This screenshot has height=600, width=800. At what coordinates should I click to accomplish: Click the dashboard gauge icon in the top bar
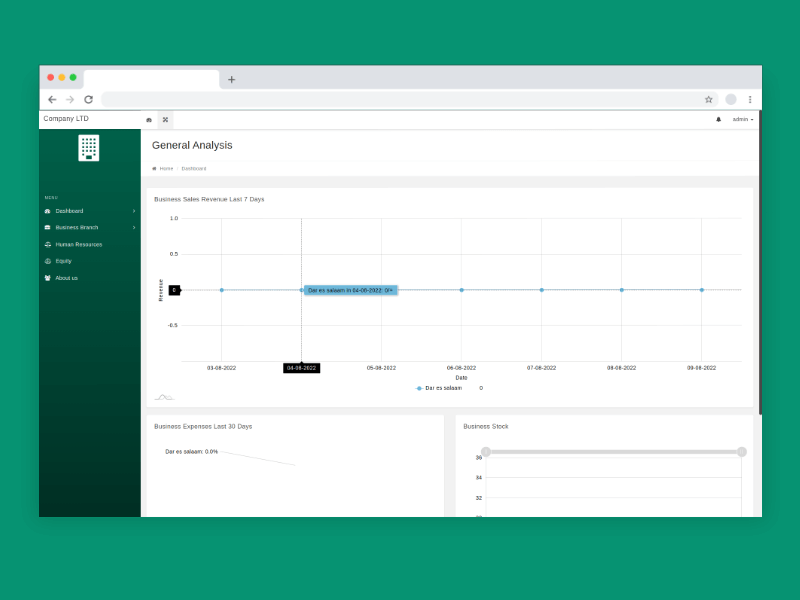(149, 120)
